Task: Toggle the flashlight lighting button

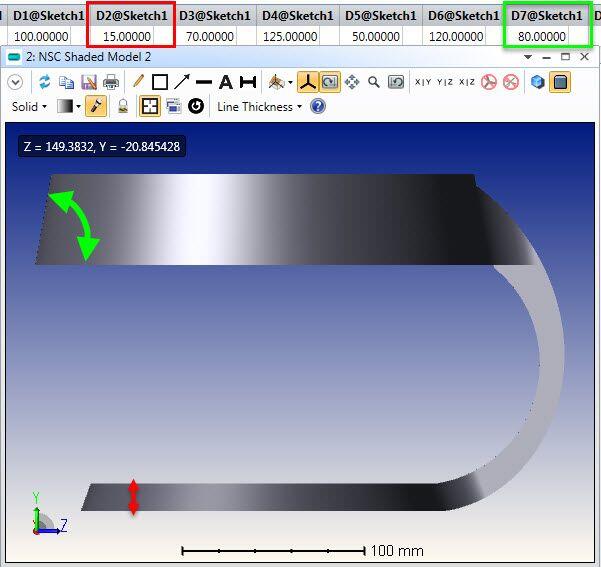Action: 96,106
